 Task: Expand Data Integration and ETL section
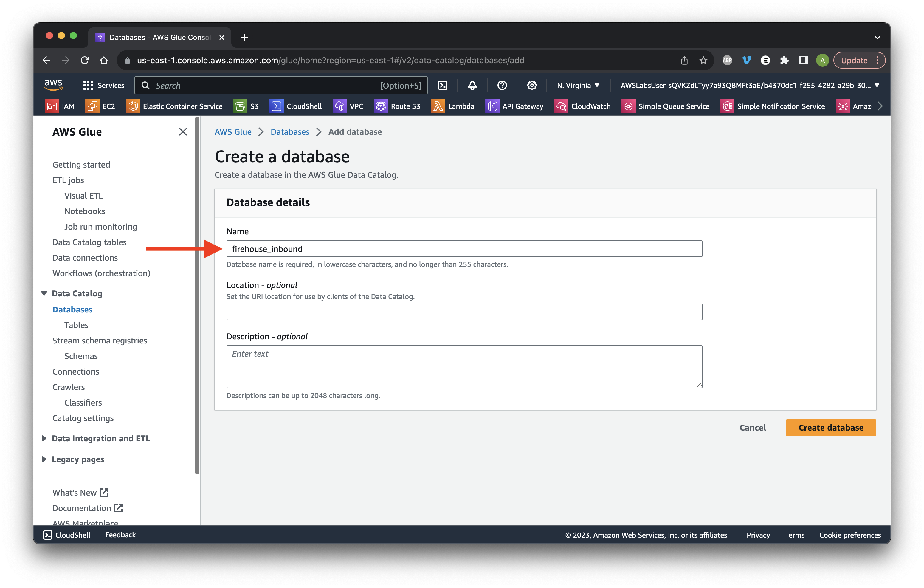coord(44,438)
